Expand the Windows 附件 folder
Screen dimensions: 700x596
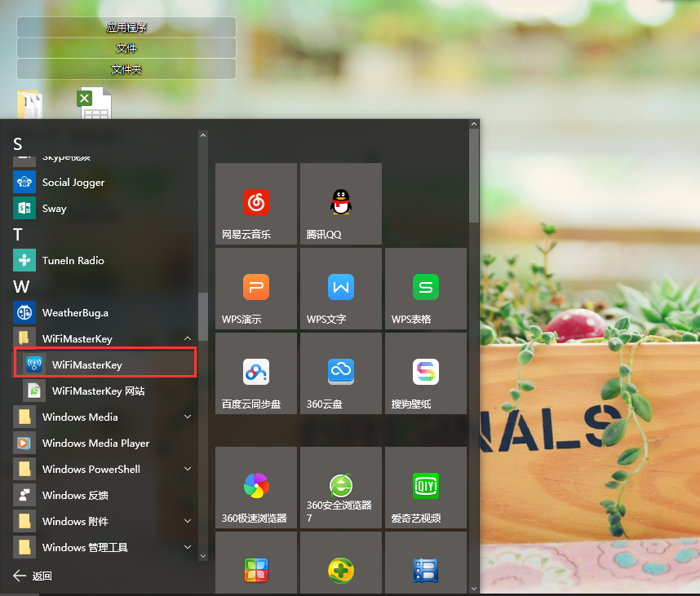click(x=188, y=521)
